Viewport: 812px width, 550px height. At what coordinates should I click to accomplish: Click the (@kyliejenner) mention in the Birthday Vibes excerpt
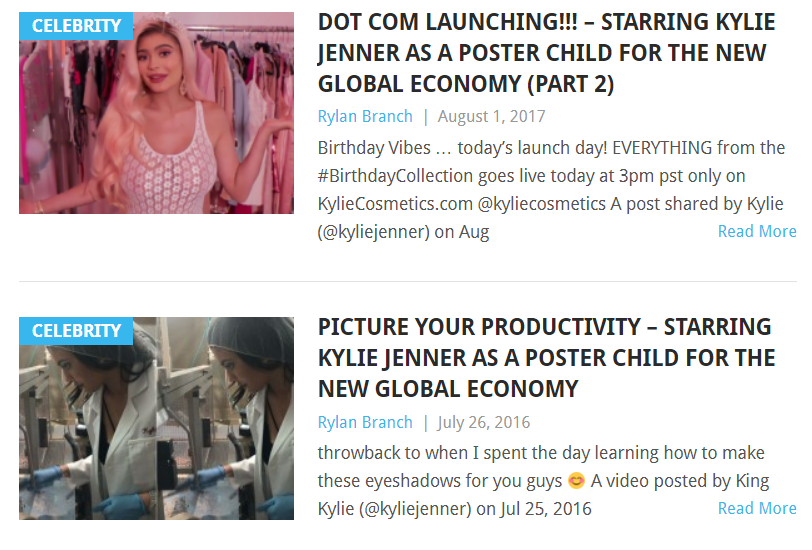click(x=373, y=232)
